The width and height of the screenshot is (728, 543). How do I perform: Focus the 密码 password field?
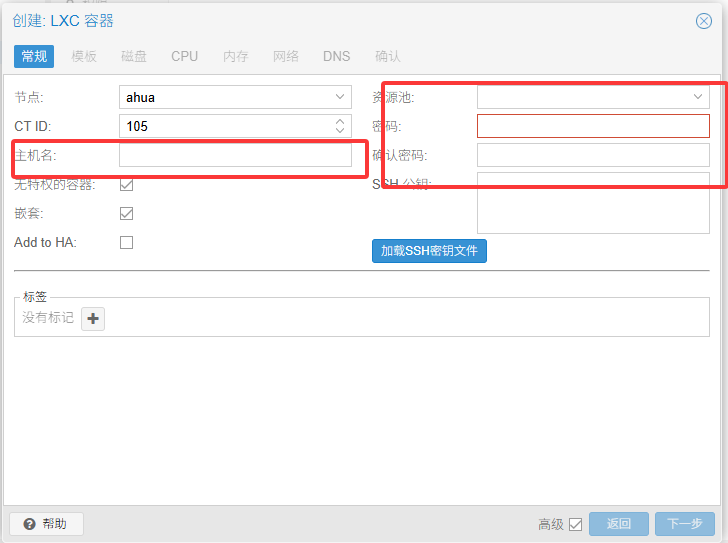click(x=593, y=126)
